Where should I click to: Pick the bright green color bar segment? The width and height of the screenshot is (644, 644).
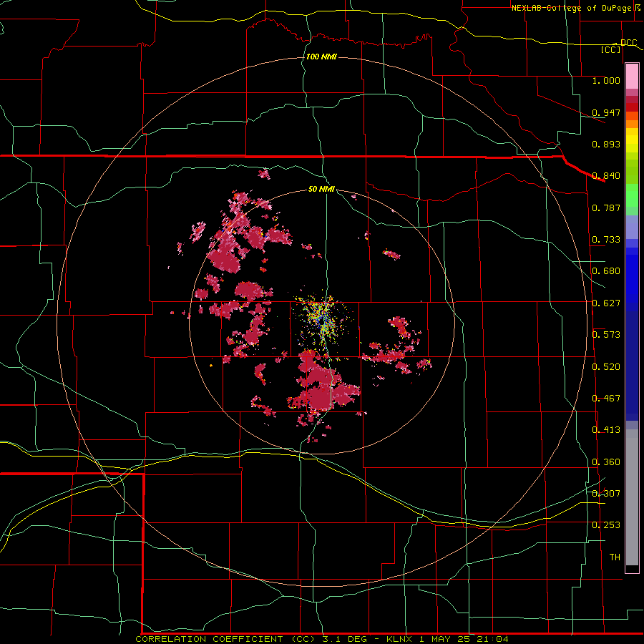(x=632, y=195)
